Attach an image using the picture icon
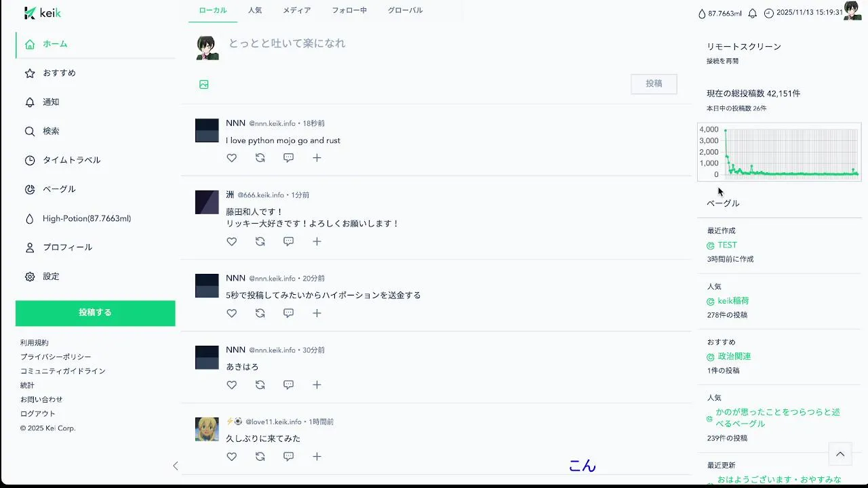The width and height of the screenshot is (868, 488). pyautogui.click(x=204, y=85)
